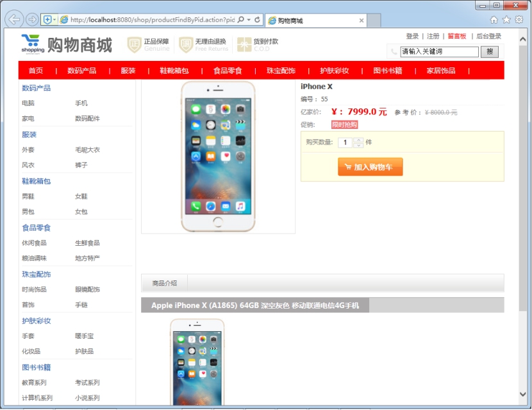Open Favorites star icon
This screenshot has height=410, width=532.
[506, 20]
